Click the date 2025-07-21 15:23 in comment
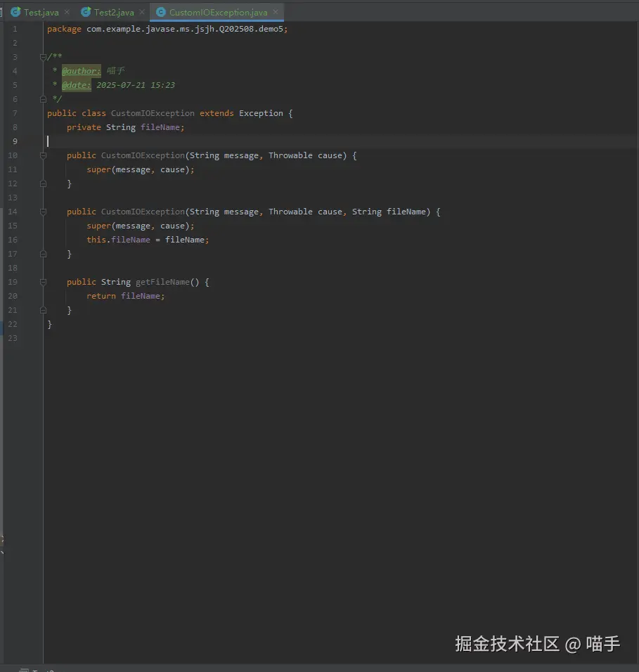 tap(136, 85)
